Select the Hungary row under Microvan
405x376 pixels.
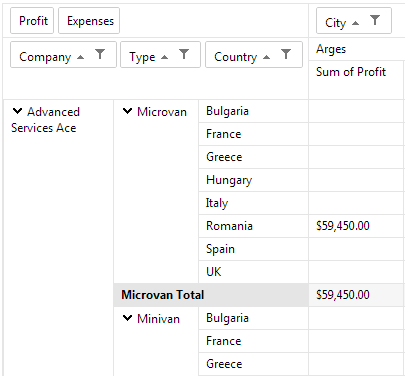tap(253, 180)
